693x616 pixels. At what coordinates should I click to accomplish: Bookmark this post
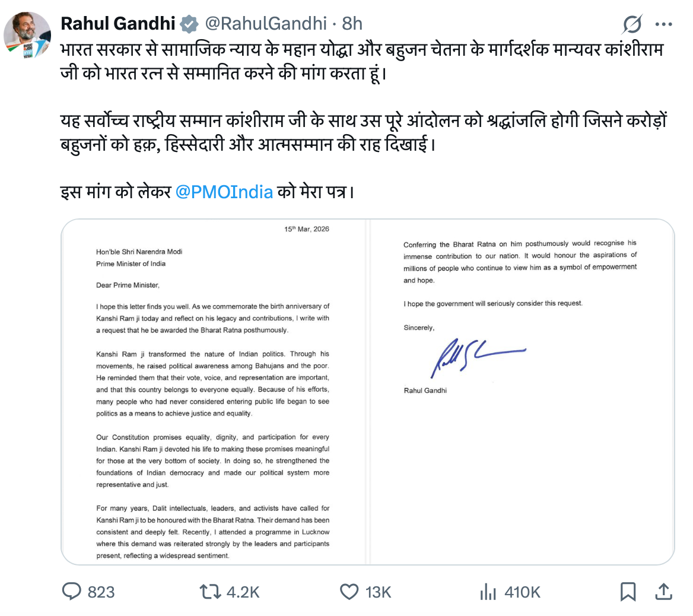click(x=628, y=592)
